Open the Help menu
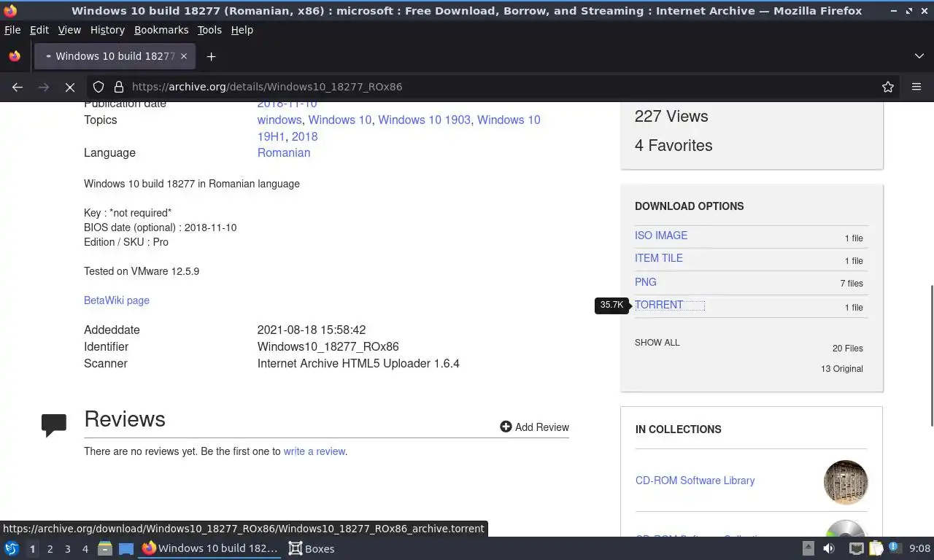934x560 pixels. coord(242,30)
